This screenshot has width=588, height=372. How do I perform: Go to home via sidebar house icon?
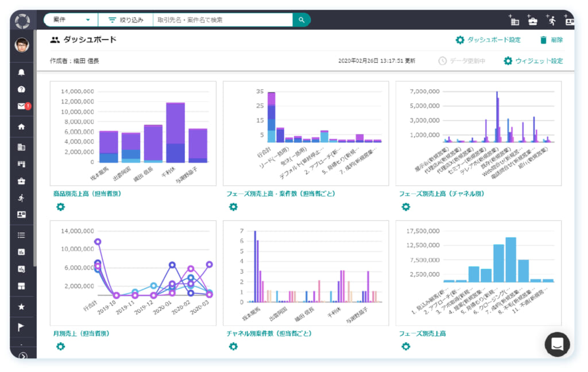(x=22, y=126)
